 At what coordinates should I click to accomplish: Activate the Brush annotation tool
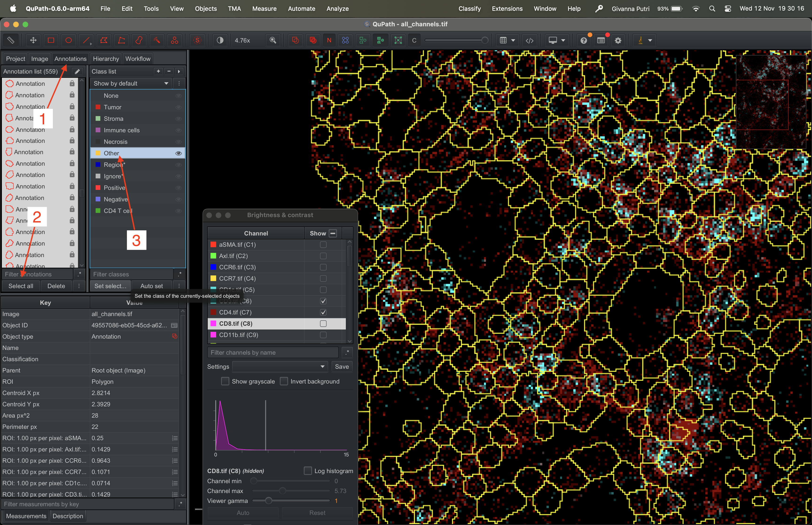(x=139, y=40)
